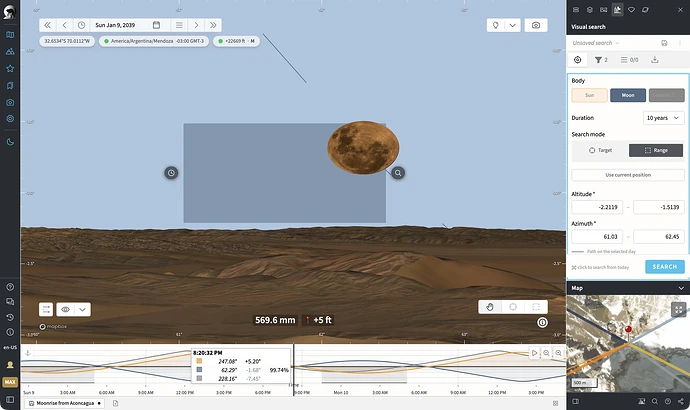
Task: Choose Target search mode
Action: pyautogui.click(x=600, y=150)
